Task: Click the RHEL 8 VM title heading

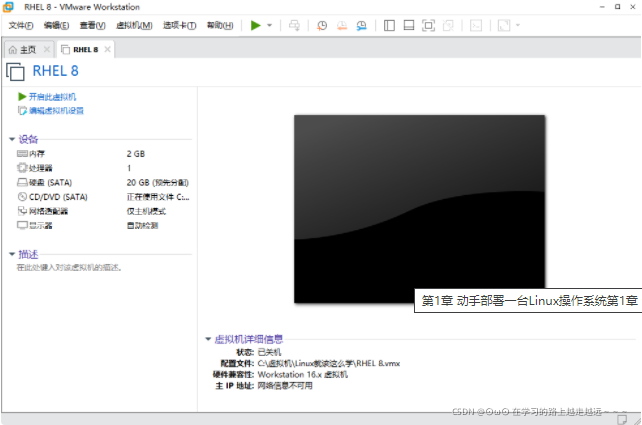Action: pos(55,71)
